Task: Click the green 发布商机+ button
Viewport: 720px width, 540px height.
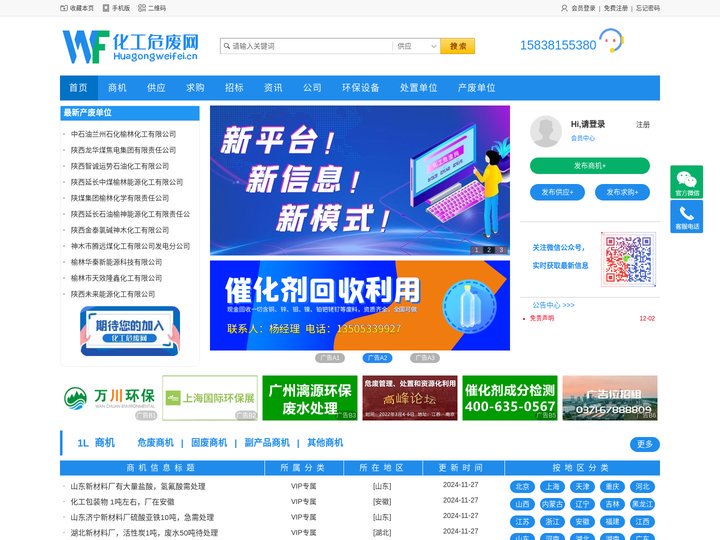Action: [x=590, y=166]
